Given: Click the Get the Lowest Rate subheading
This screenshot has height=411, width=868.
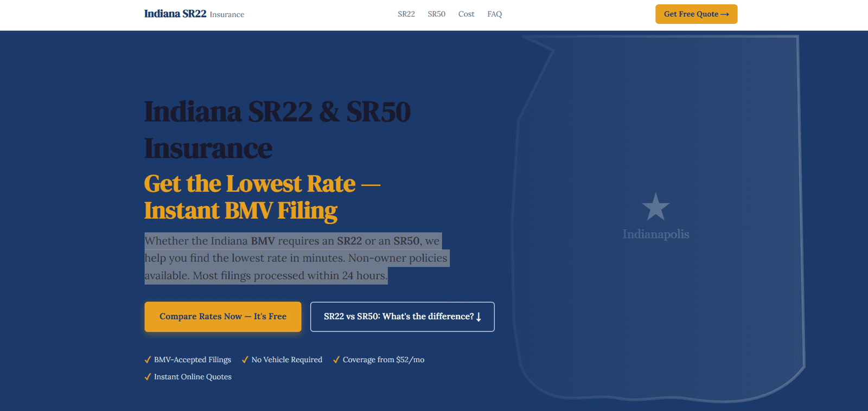Looking at the screenshot, I should coord(263,197).
